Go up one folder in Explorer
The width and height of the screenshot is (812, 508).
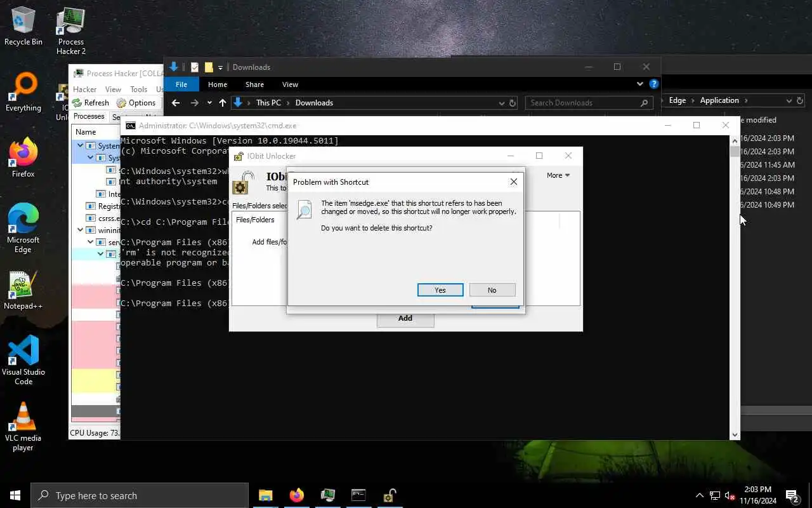pyautogui.click(x=223, y=103)
